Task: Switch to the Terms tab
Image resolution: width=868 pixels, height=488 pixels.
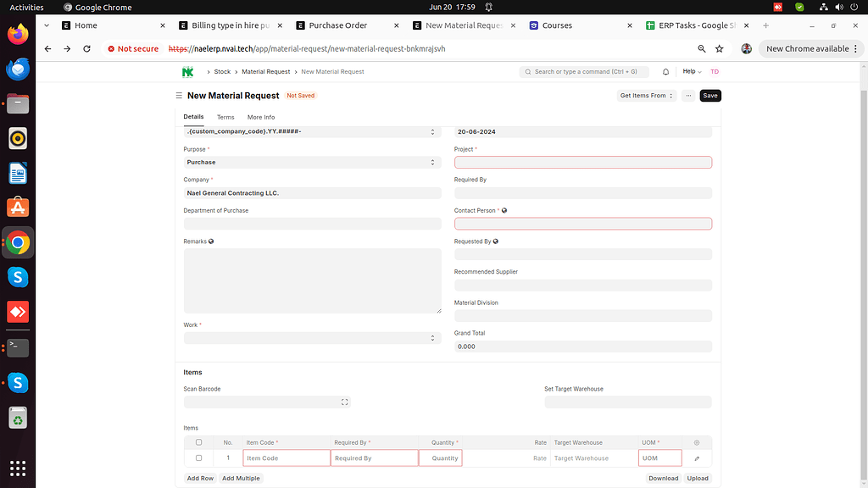Action: [225, 117]
